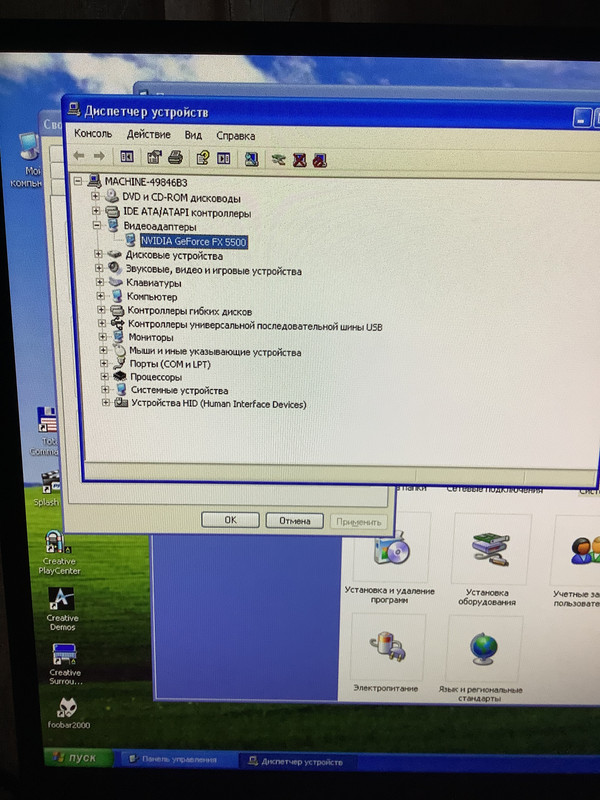
Task: Open Splash desktop shortcut
Action: (47, 488)
